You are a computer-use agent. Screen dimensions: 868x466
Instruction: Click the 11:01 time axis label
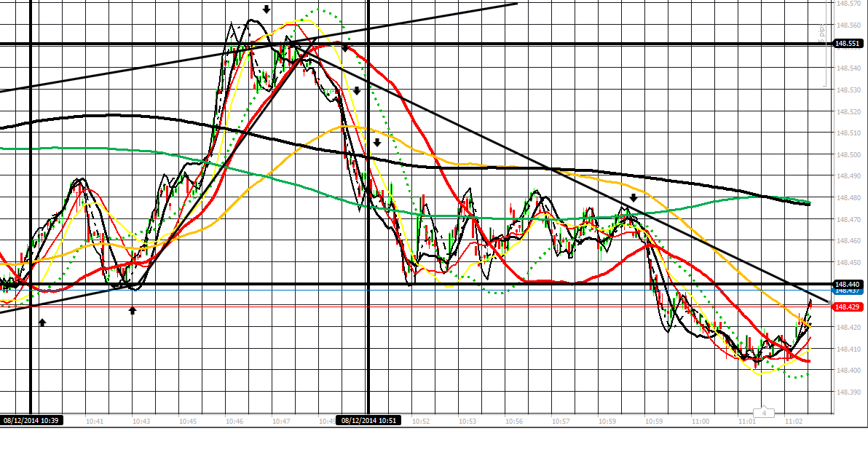[747, 421]
